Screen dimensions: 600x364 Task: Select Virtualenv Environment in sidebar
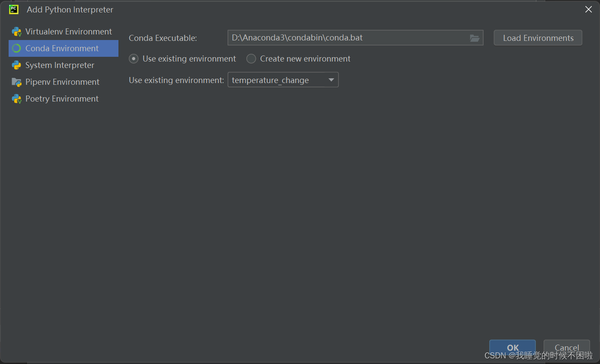pyautogui.click(x=63, y=32)
